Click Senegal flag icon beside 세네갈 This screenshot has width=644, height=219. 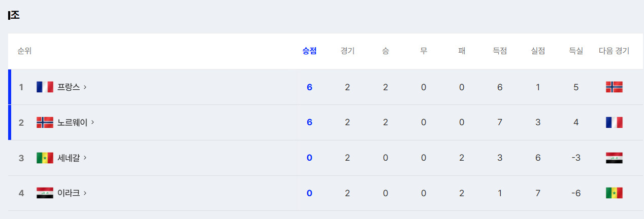[x=45, y=158]
